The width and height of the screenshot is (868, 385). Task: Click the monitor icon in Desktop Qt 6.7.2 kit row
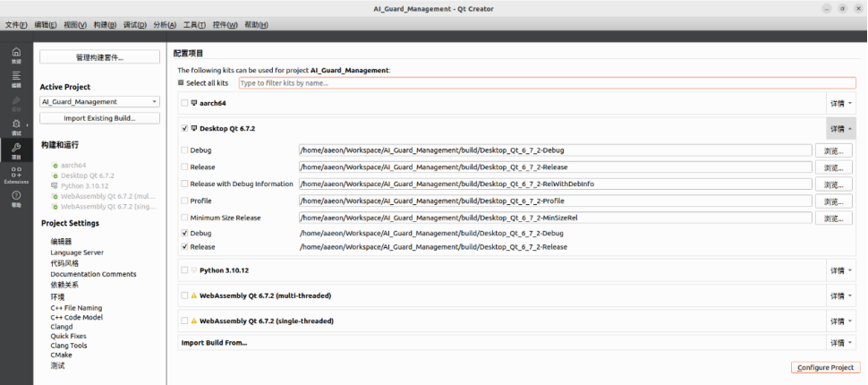click(x=194, y=129)
